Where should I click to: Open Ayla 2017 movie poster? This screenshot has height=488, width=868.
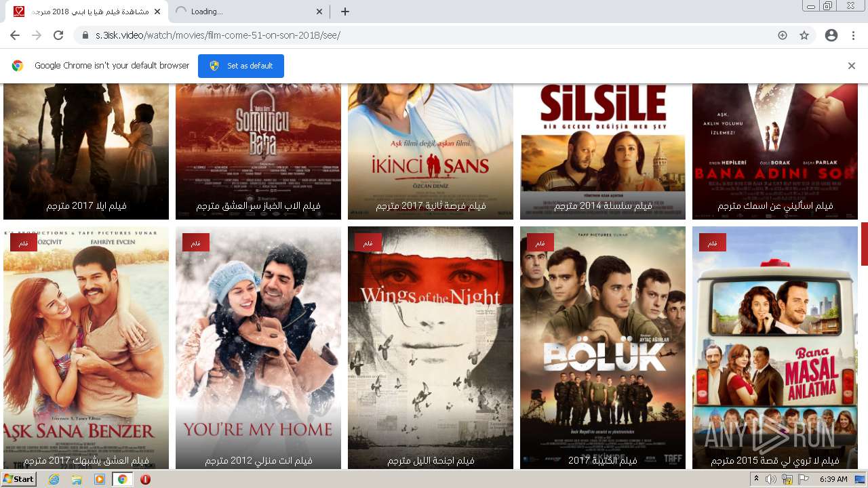(x=86, y=151)
